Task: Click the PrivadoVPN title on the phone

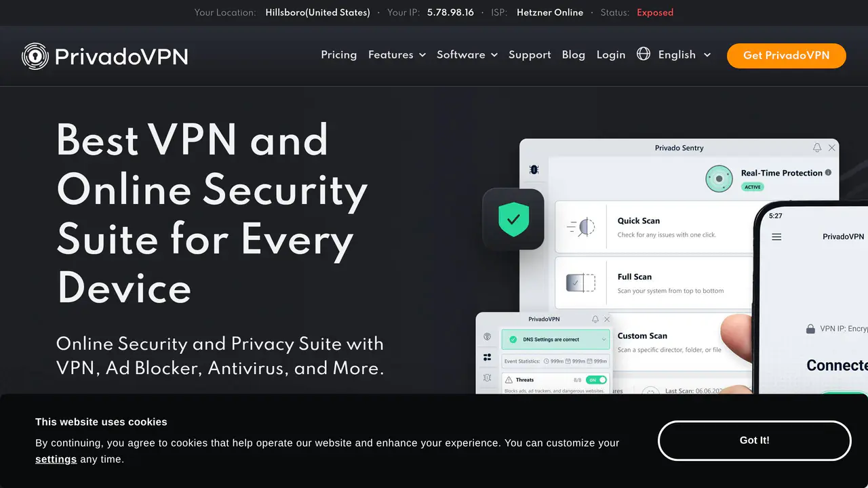Action: pos(844,237)
